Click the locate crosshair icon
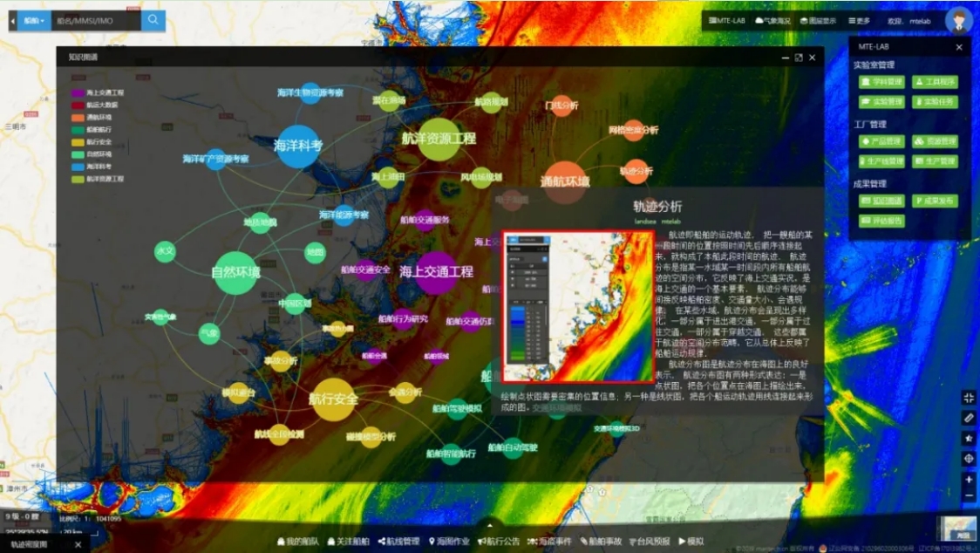The image size is (980, 553). 969,459
